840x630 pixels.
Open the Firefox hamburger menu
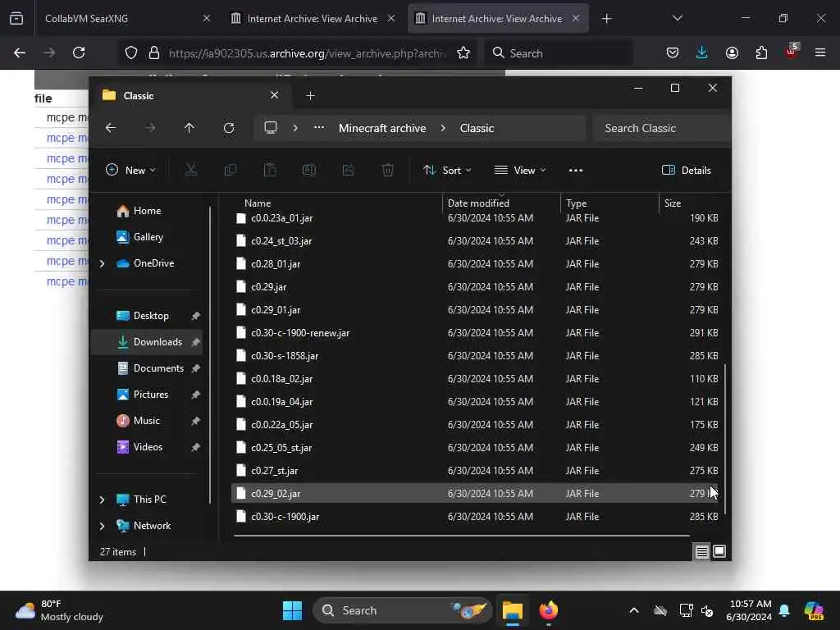coord(820,52)
